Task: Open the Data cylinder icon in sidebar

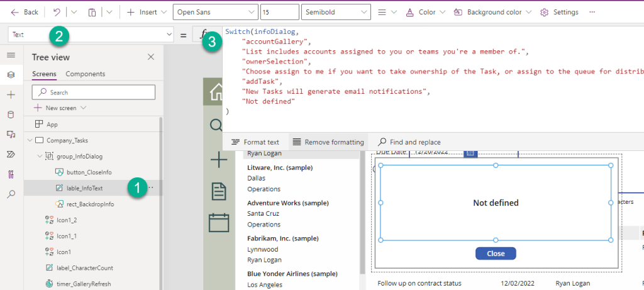Action: (x=11, y=114)
